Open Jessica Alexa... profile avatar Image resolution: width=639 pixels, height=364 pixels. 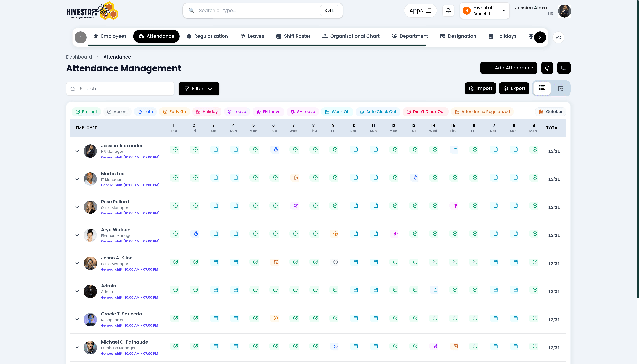[564, 11]
